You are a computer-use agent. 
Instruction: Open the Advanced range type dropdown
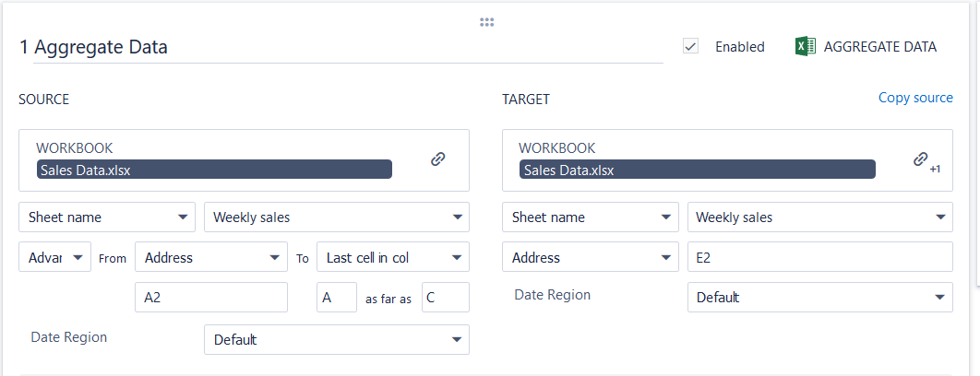pyautogui.click(x=54, y=258)
